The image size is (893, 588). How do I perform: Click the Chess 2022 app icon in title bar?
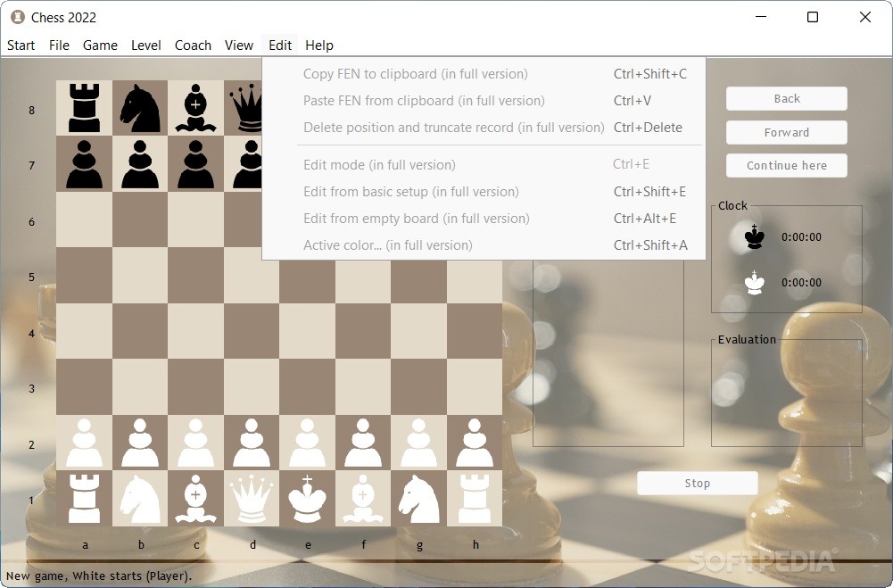pyautogui.click(x=18, y=17)
